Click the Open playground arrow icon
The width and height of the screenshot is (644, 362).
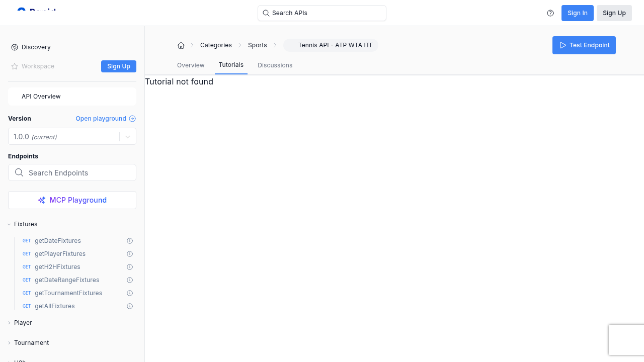point(132,119)
